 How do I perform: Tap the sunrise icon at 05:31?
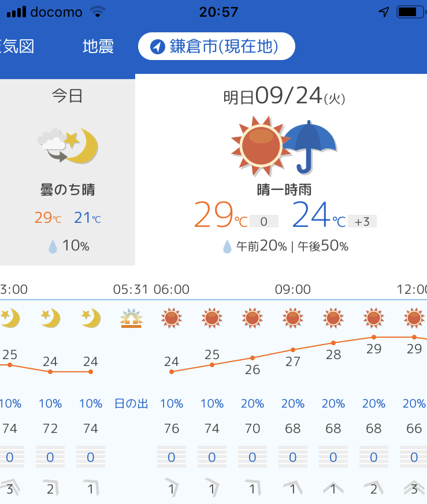click(x=131, y=318)
